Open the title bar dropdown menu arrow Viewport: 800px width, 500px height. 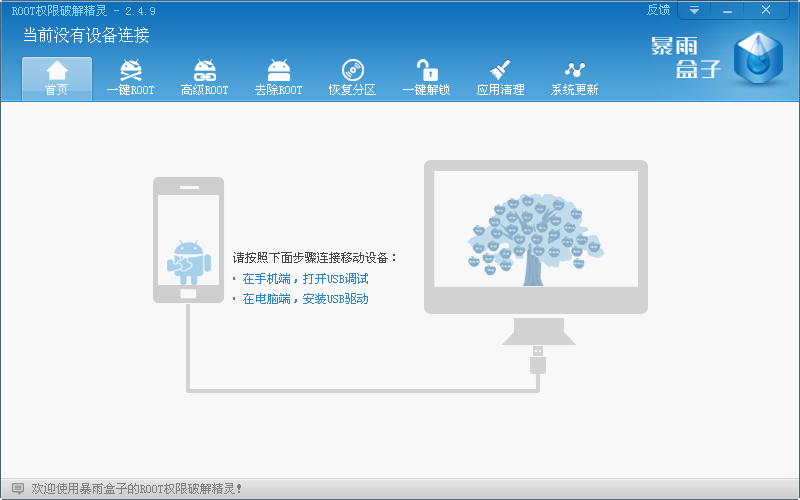pyautogui.click(x=694, y=10)
